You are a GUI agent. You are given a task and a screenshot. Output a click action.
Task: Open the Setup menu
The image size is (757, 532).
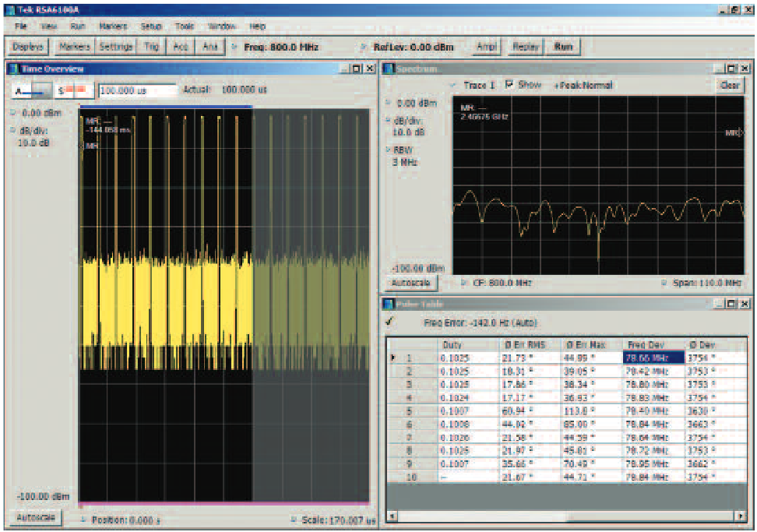click(x=151, y=26)
